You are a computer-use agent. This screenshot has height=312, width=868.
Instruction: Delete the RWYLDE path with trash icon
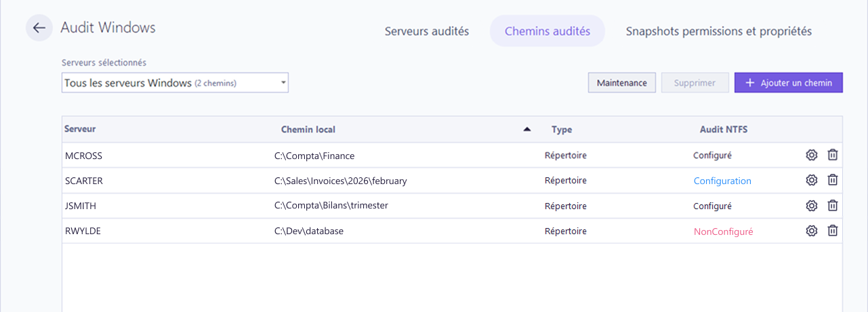point(833,231)
